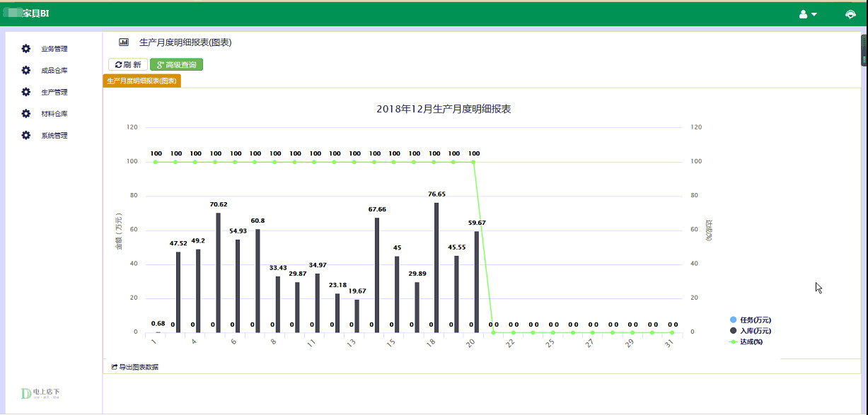Screen dimensions: 868x415
Task: Click the bar labeled 33.43
Action: (278, 304)
